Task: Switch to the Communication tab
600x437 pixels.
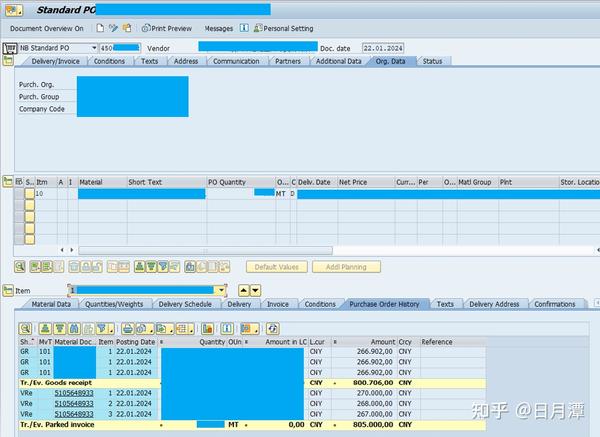Action: (236, 61)
